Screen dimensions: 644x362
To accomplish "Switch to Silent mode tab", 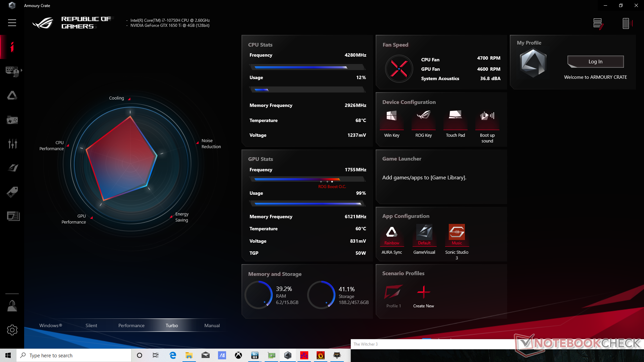I will tap(91, 325).
